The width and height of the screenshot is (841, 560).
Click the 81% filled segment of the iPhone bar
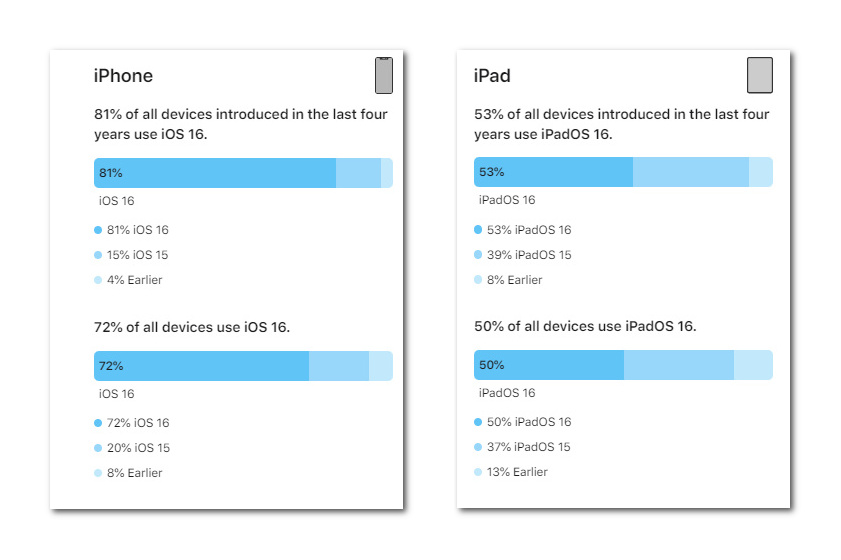tap(215, 173)
